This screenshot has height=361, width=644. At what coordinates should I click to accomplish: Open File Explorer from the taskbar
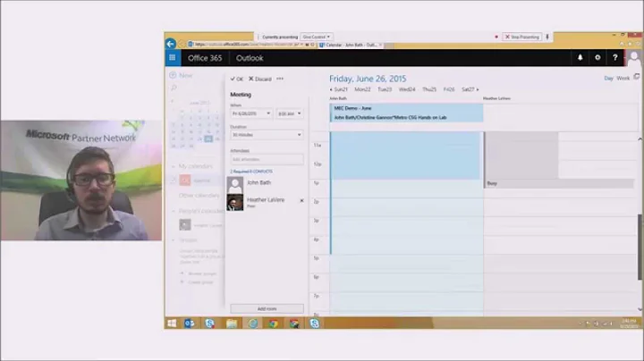232,323
